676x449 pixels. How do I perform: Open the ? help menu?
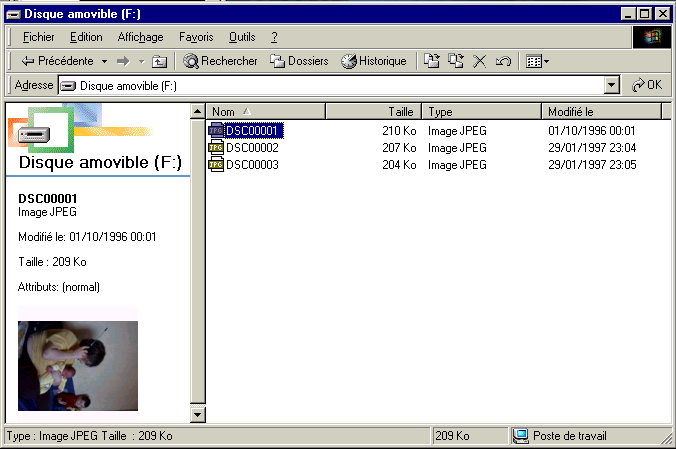click(x=274, y=37)
